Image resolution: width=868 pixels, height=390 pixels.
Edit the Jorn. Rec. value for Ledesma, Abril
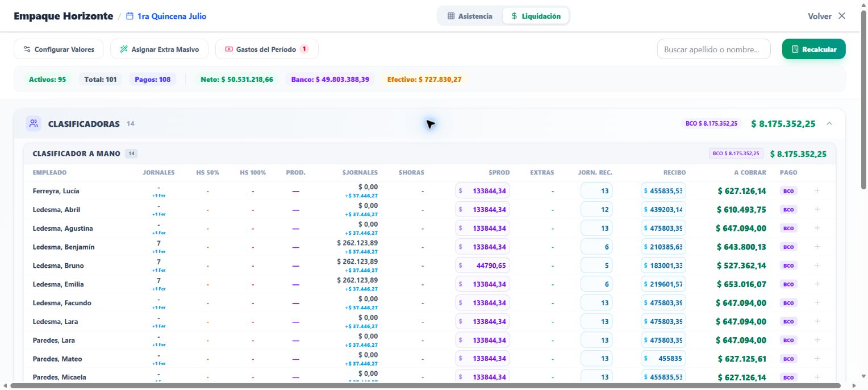pos(596,210)
